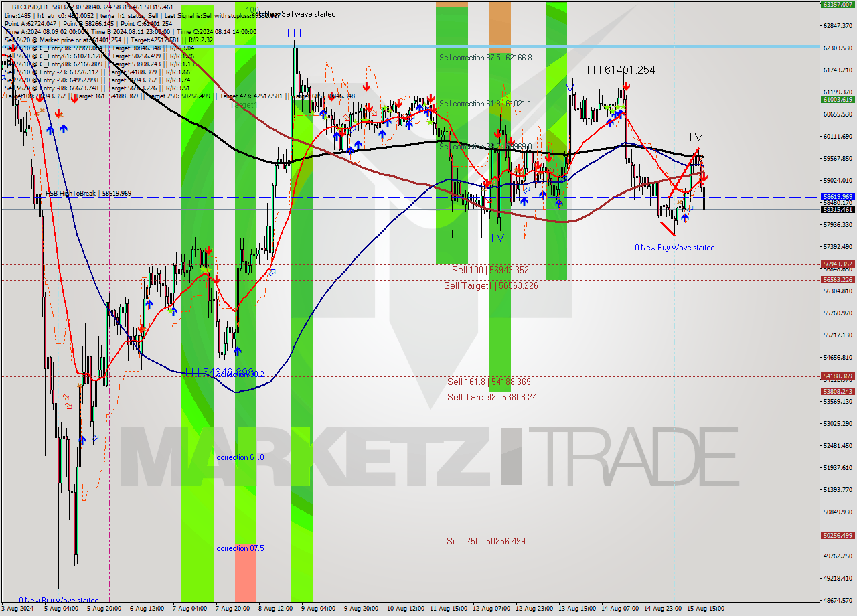Click the '14 Aug 07:00' time axis label
Viewport: 857px width, 616px height.
619,609
